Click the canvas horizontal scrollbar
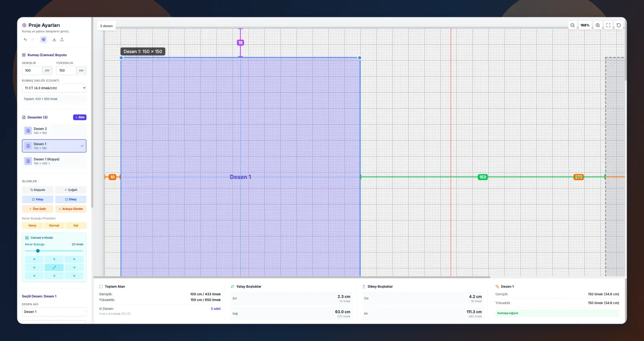This screenshot has width=644, height=341. [x=292, y=277]
